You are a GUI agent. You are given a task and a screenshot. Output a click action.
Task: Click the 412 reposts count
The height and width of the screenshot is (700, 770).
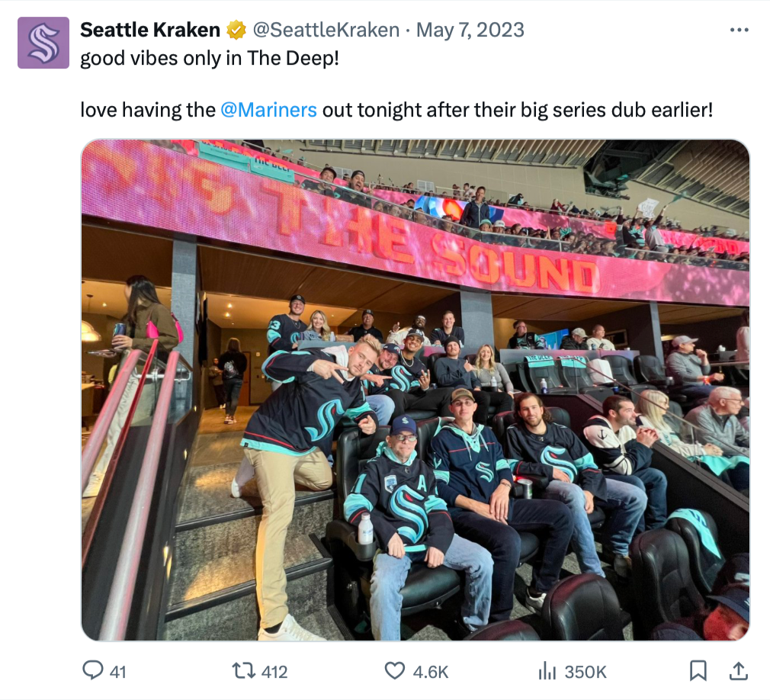[x=274, y=672]
